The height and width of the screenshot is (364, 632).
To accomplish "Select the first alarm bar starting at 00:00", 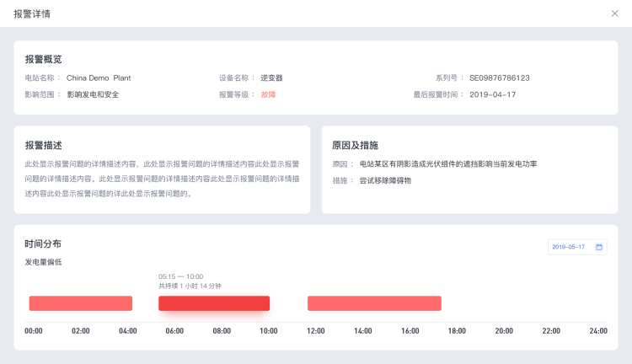I will [81, 303].
